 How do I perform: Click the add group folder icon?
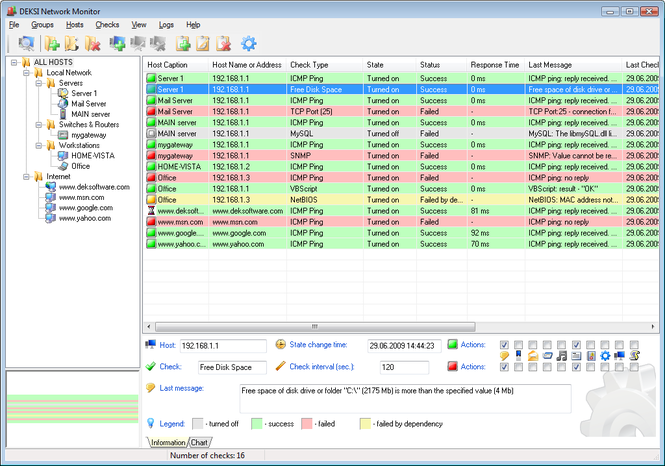[52, 43]
